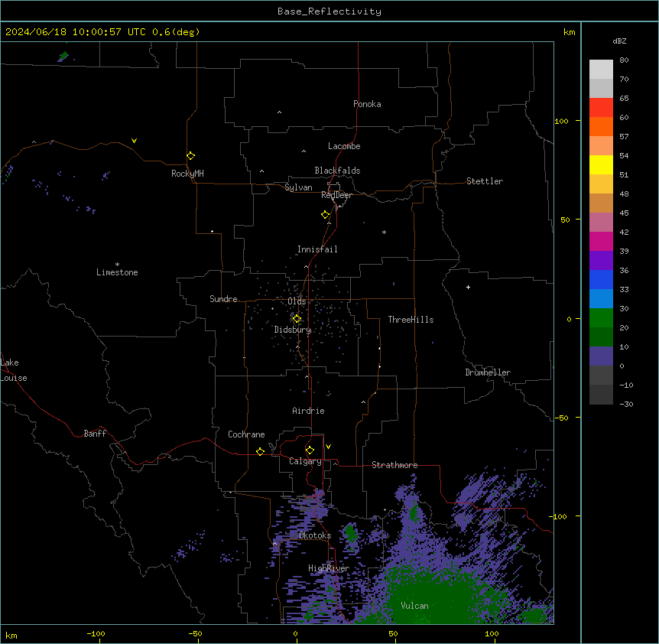This screenshot has width=659, height=644.
Task: Click the Strathmore label
Action: click(394, 465)
